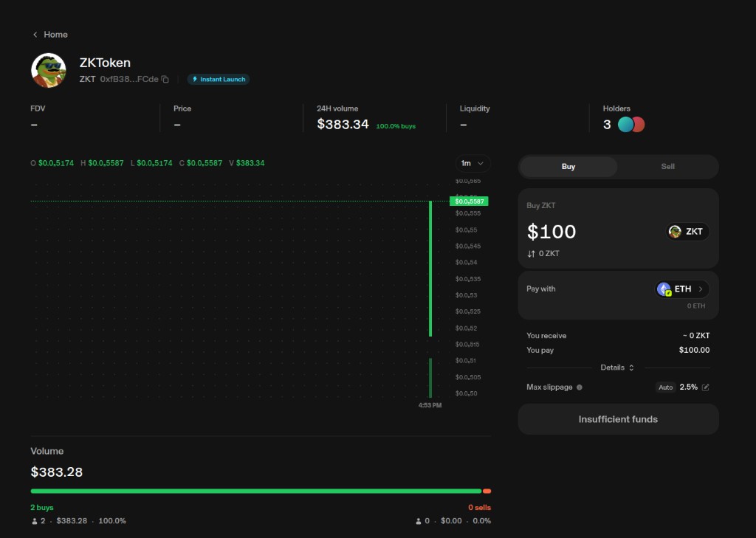756x538 pixels.
Task: Click the 100.0% buys text
Action: pos(396,126)
